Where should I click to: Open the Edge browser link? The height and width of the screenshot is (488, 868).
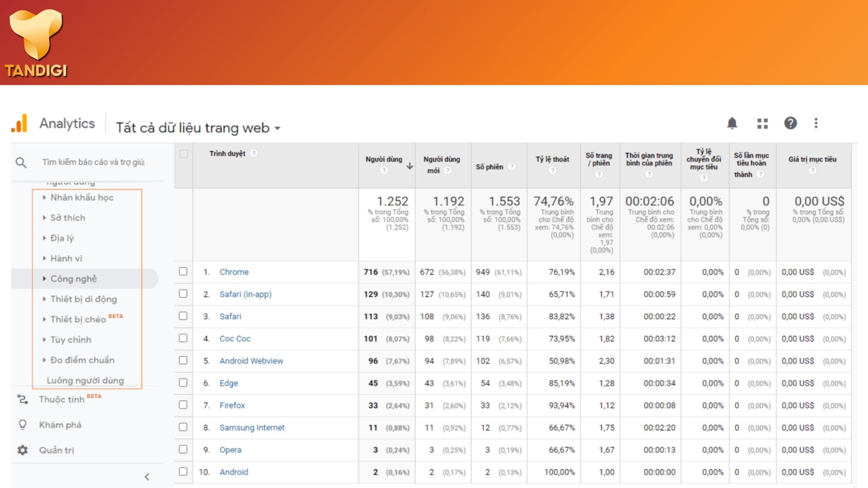(x=229, y=383)
